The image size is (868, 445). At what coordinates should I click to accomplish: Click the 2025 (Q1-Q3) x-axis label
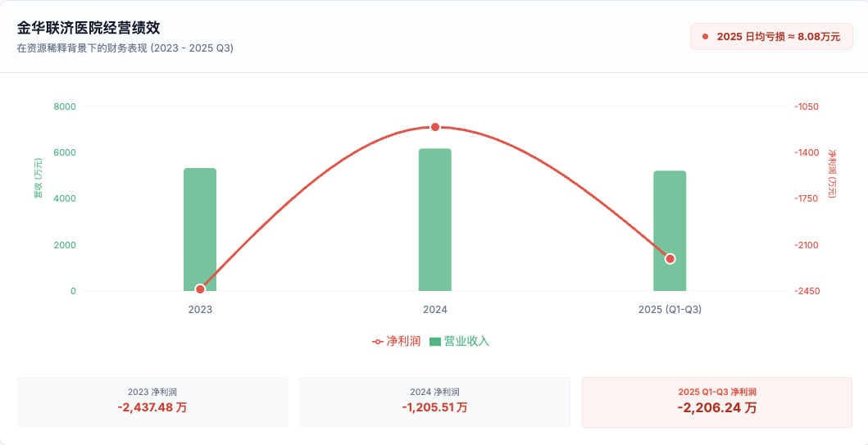pos(670,310)
